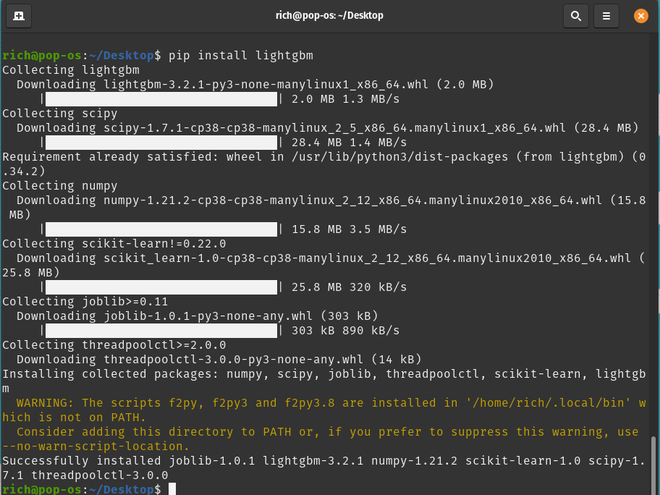
Task: Click the scipy 28.4 MB download progress bar
Action: point(161,142)
